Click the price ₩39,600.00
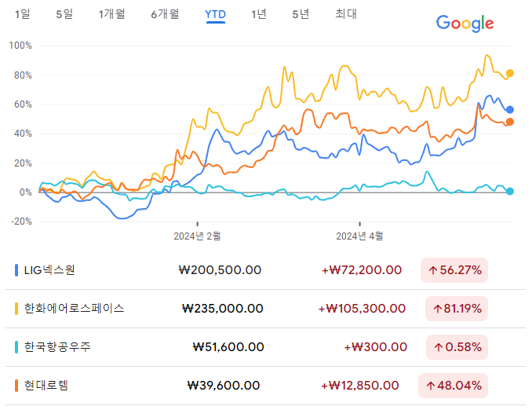 pos(224,386)
